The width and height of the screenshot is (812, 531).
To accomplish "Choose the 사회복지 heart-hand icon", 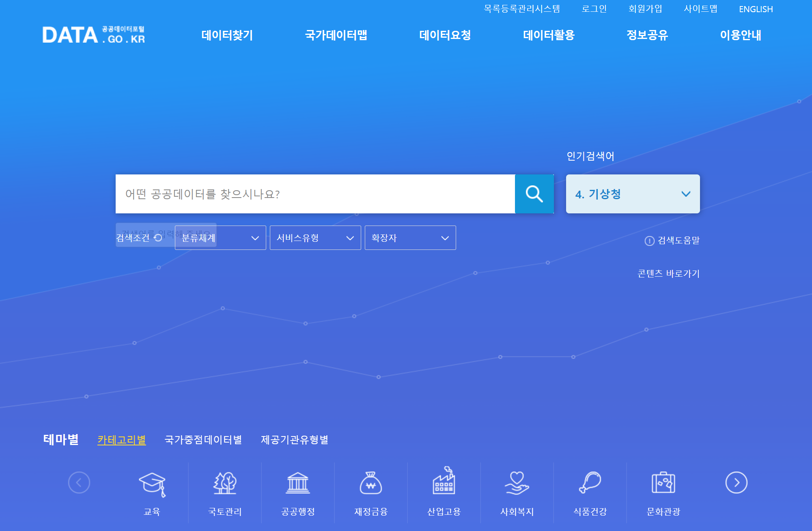I will pos(517,484).
